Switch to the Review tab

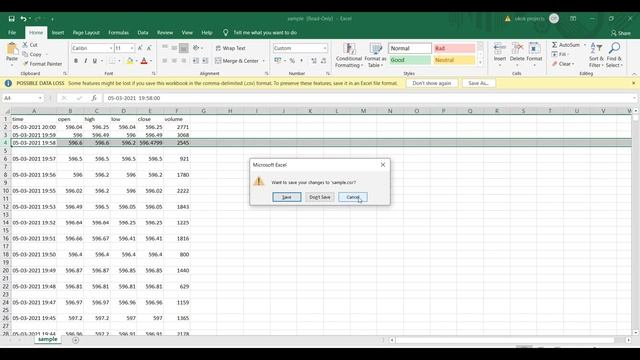pos(165,33)
